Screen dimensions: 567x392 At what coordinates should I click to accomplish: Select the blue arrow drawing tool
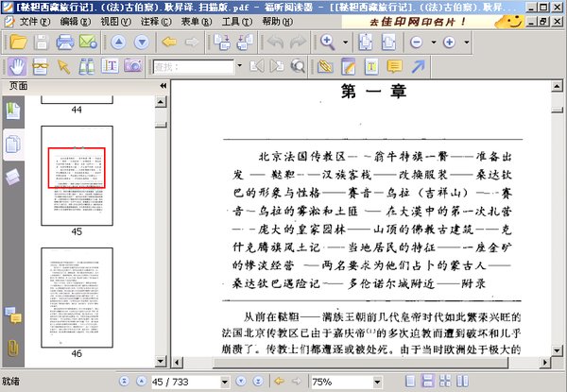point(419,66)
